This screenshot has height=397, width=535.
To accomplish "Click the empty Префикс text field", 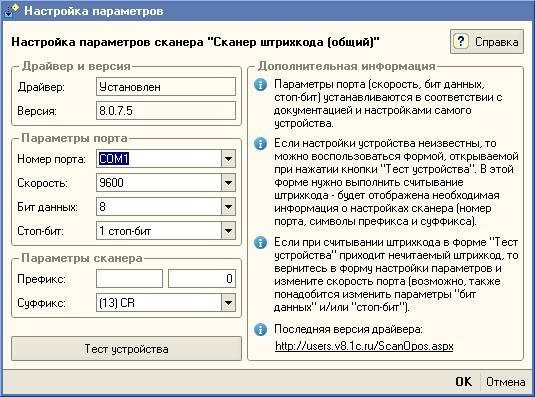I will [x=129, y=279].
